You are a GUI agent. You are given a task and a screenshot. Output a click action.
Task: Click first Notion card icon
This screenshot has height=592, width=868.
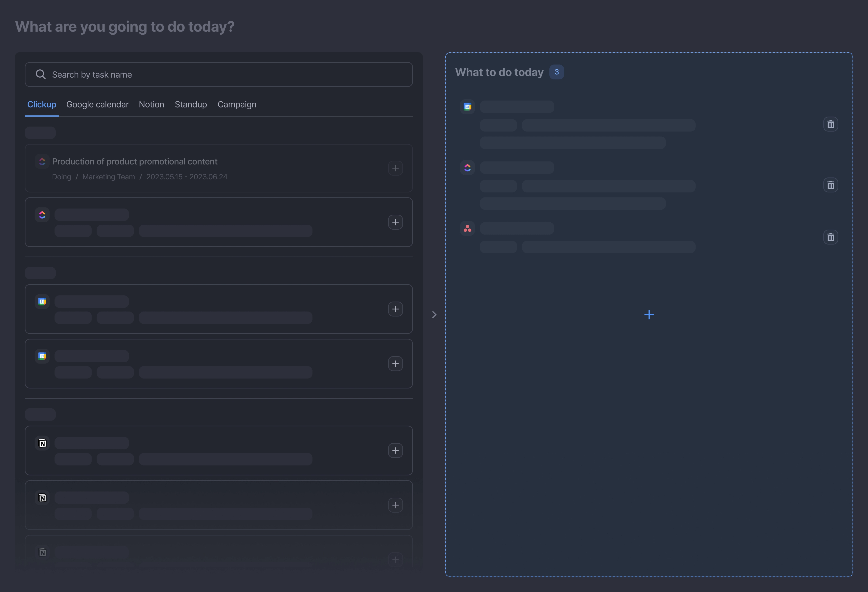[x=42, y=443]
